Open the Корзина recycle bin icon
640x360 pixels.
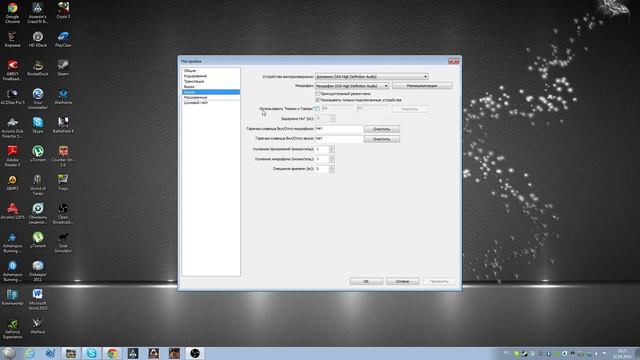tap(12, 40)
